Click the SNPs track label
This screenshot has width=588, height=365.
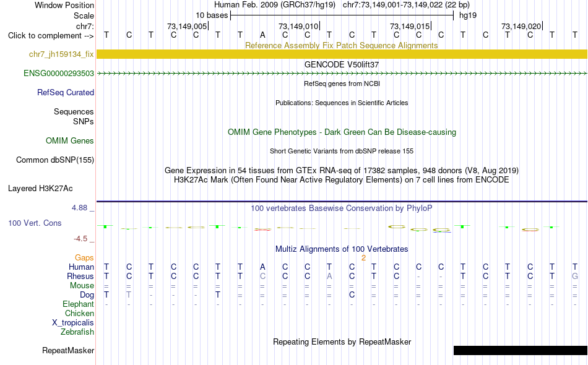click(84, 121)
